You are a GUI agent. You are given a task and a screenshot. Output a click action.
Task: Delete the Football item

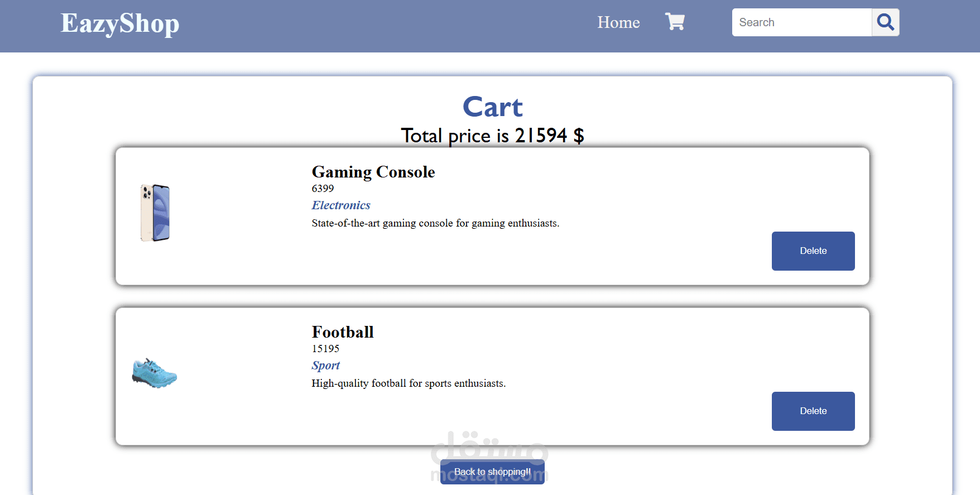click(813, 411)
